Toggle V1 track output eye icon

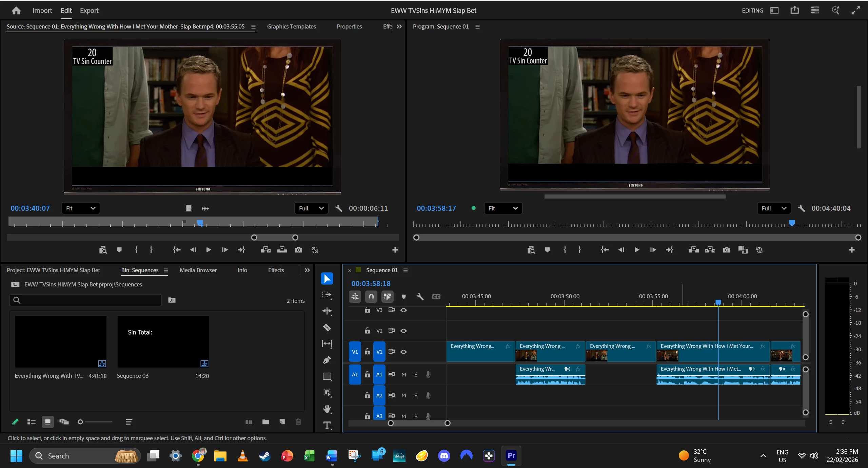[x=403, y=352]
